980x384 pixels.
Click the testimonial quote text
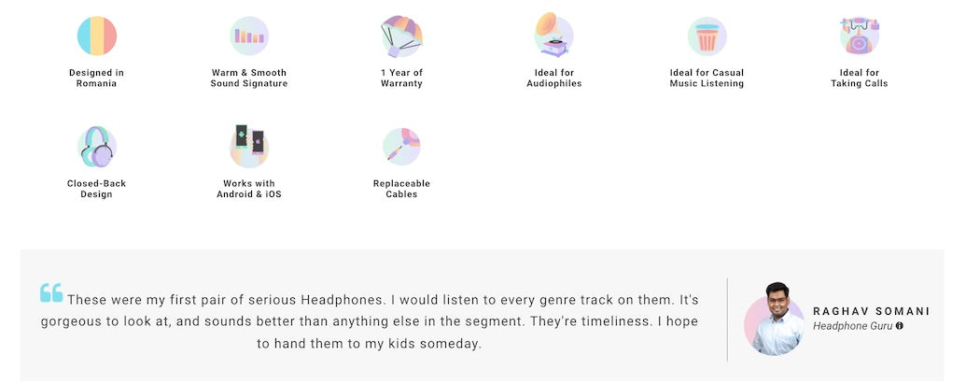coord(370,321)
